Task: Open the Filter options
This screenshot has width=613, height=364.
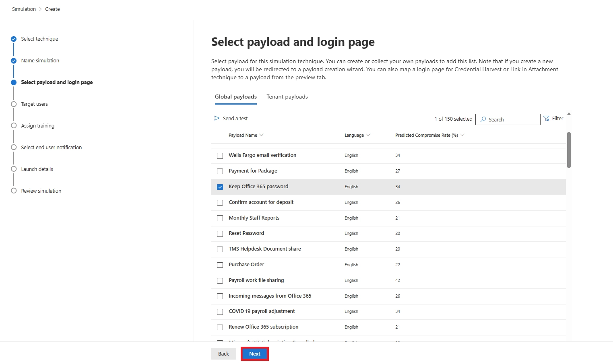Action: click(x=554, y=118)
